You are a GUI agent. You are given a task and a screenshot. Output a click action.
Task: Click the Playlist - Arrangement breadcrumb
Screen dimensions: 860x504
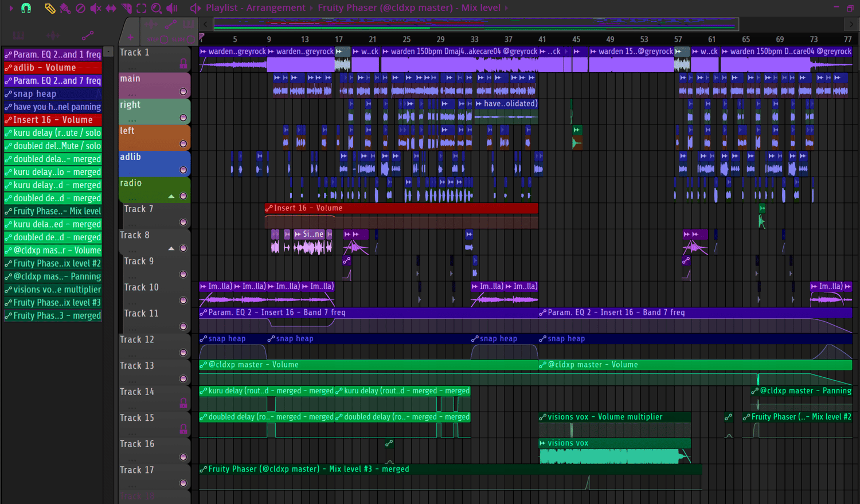point(256,8)
